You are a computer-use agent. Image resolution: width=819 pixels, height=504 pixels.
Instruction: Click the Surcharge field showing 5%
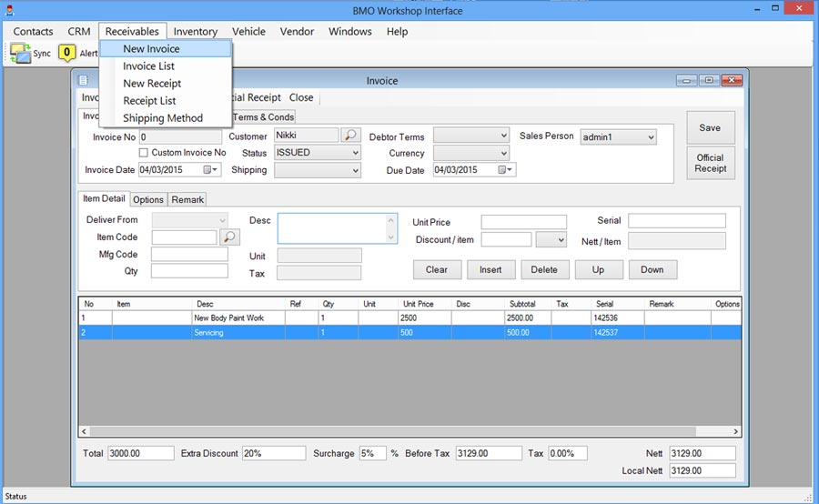point(373,453)
